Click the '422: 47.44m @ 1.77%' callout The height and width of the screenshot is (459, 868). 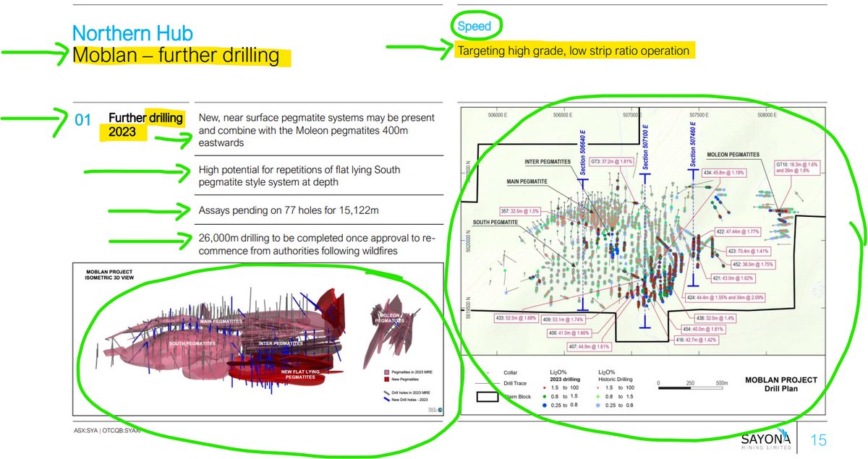coord(739,231)
